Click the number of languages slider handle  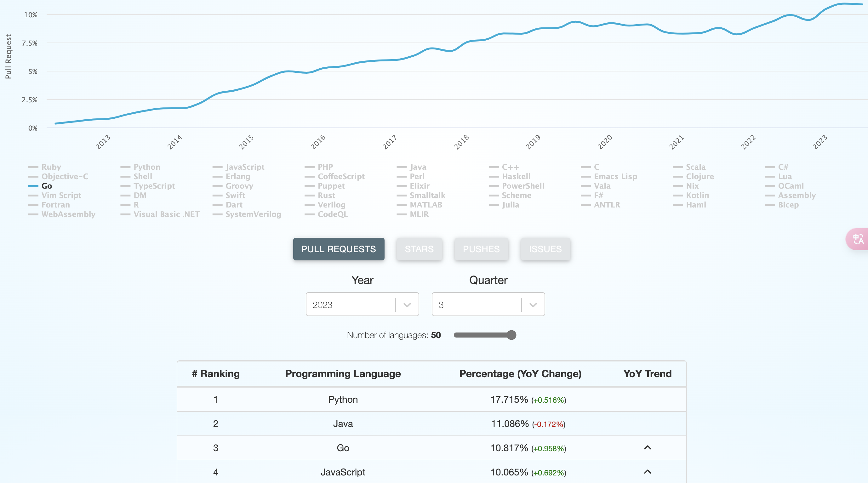coord(511,335)
